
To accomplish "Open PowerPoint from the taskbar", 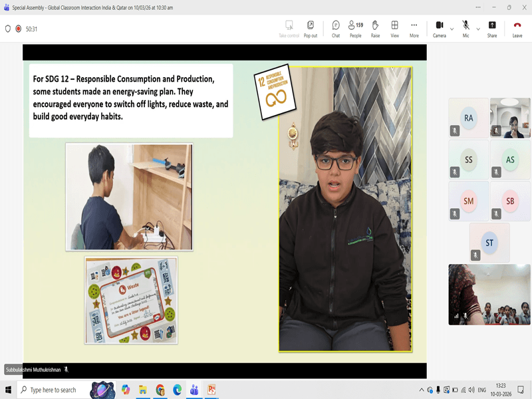I will pyautogui.click(x=211, y=390).
